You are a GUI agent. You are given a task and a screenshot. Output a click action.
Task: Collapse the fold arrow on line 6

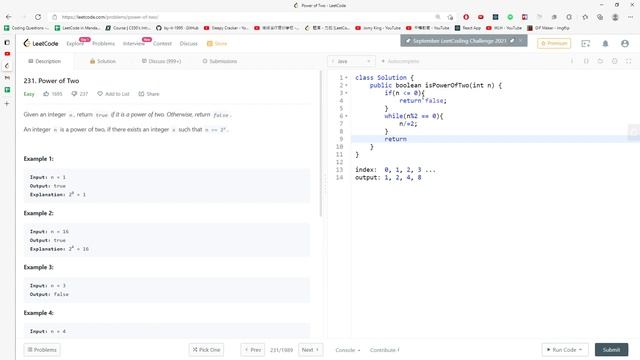[x=347, y=116]
